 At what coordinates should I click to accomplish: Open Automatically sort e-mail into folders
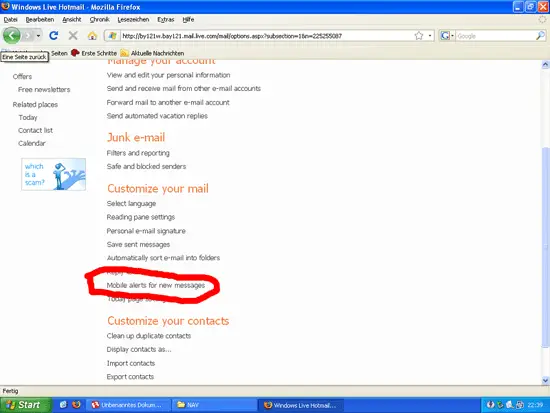pos(163,258)
